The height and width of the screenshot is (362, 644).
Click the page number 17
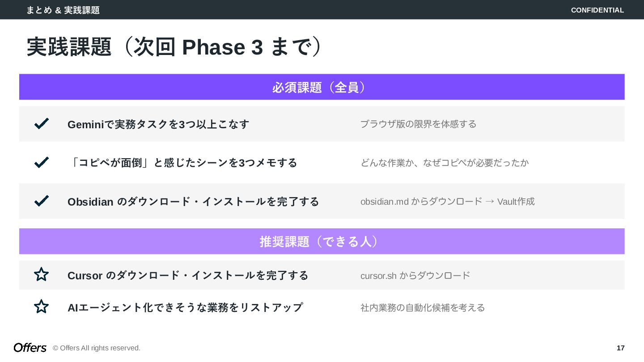coord(620,348)
